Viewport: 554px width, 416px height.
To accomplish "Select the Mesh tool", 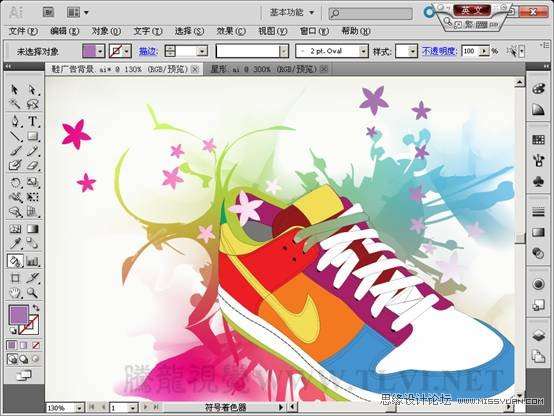I will click(x=14, y=229).
